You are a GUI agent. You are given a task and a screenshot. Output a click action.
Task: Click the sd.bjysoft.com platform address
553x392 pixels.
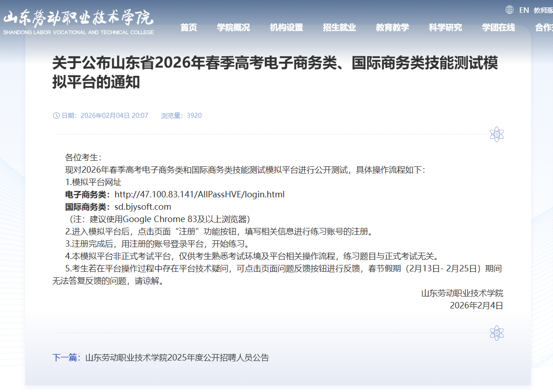click(143, 207)
